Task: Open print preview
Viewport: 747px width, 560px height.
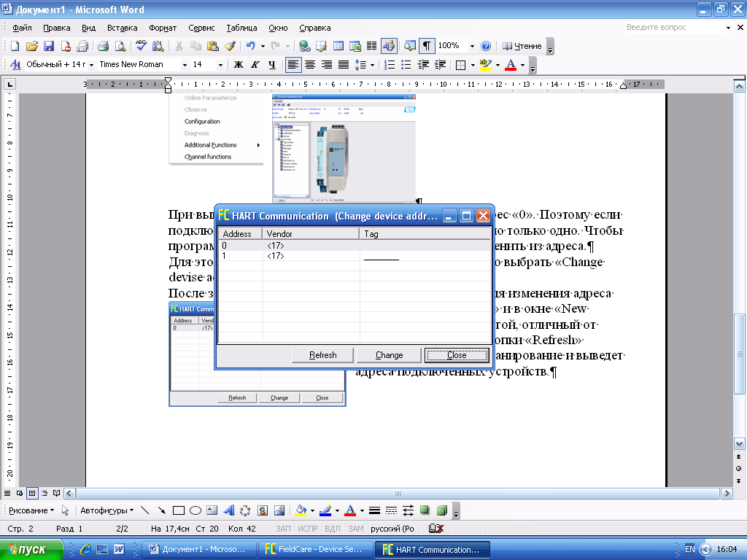Action: coord(120,46)
